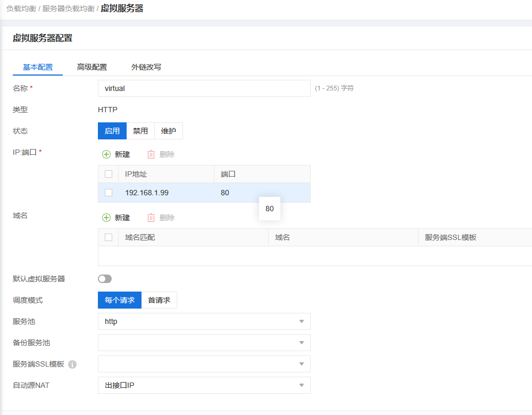Go to 服务器负载均衡 in the breadcrumb
The height and width of the screenshot is (415, 532).
click(69, 9)
